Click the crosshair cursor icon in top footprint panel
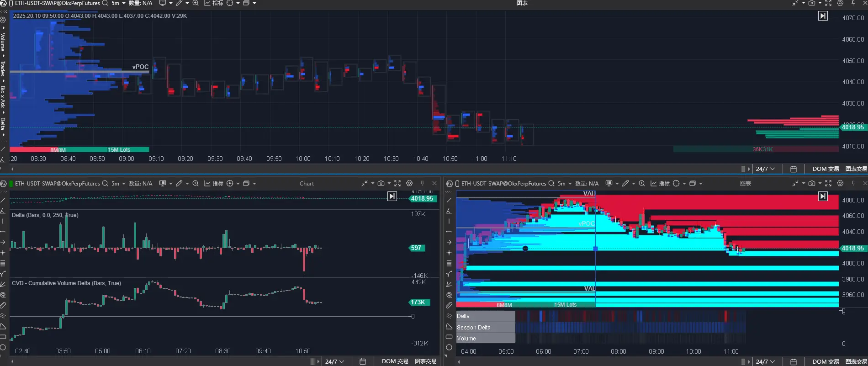868x366 pixels. click(230, 3)
